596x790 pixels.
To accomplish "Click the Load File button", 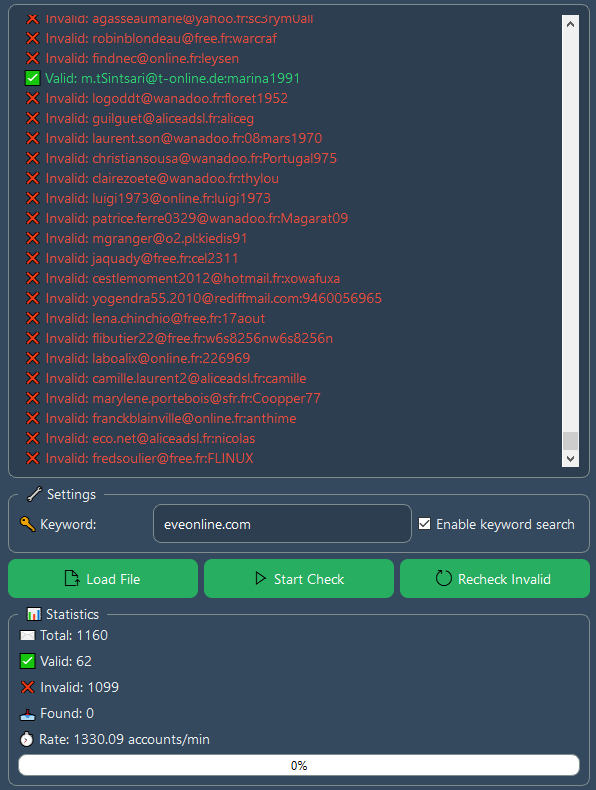I will [x=103, y=578].
